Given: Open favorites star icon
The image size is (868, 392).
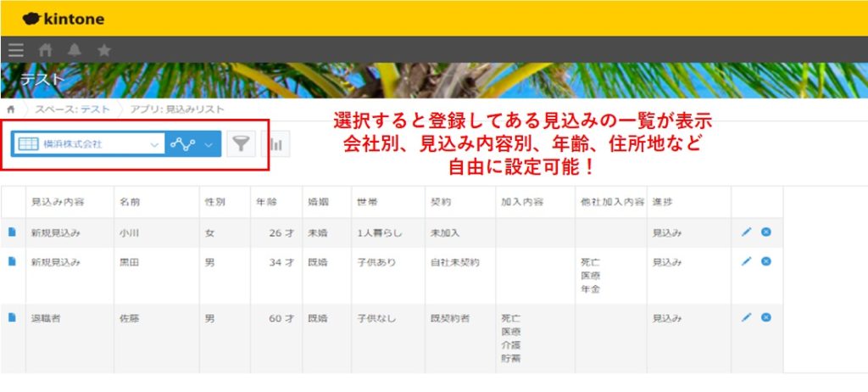Looking at the screenshot, I should pos(104,50).
